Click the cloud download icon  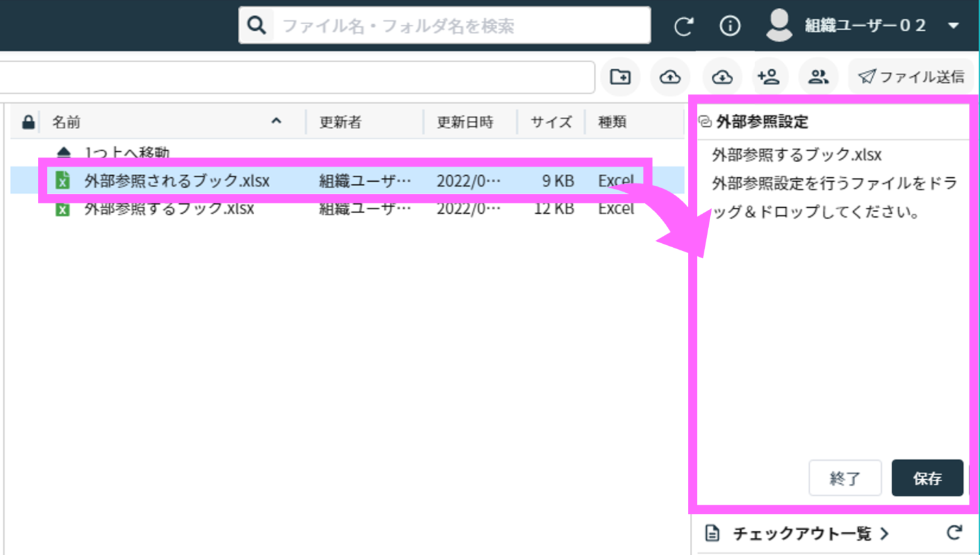[x=721, y=76]
